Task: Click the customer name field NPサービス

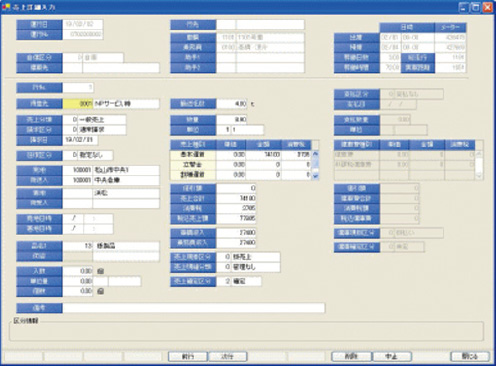Action: pos(126,104)
